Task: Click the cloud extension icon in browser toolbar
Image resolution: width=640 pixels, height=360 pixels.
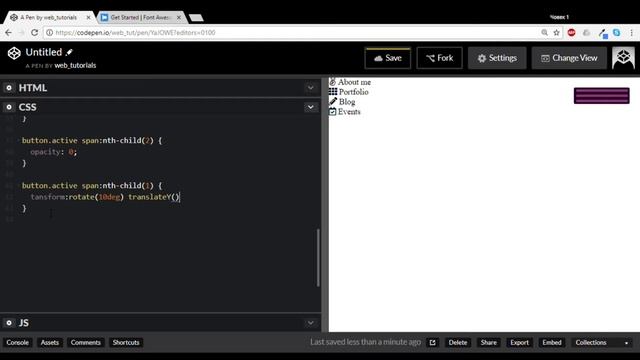Action: [587, 33]
